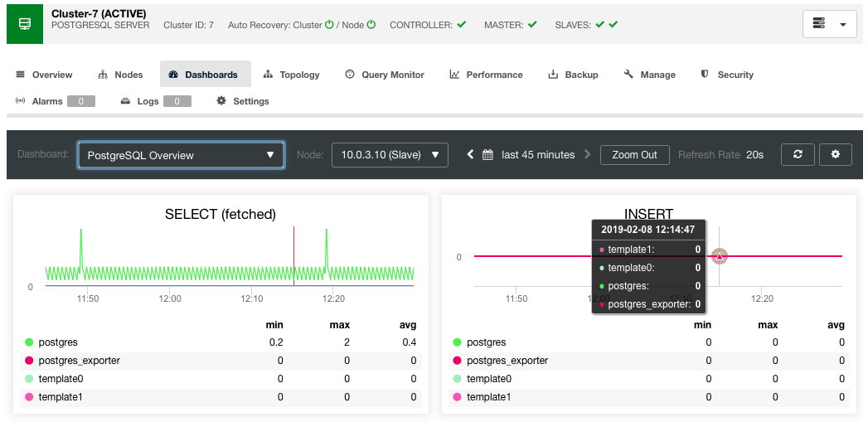Open the Overview tab

coord(44,75)
